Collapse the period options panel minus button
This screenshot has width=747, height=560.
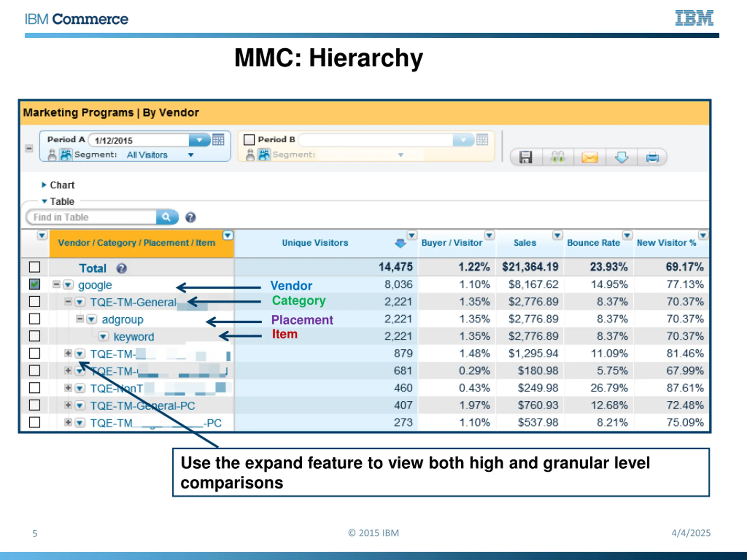click(x=29, y=148)
